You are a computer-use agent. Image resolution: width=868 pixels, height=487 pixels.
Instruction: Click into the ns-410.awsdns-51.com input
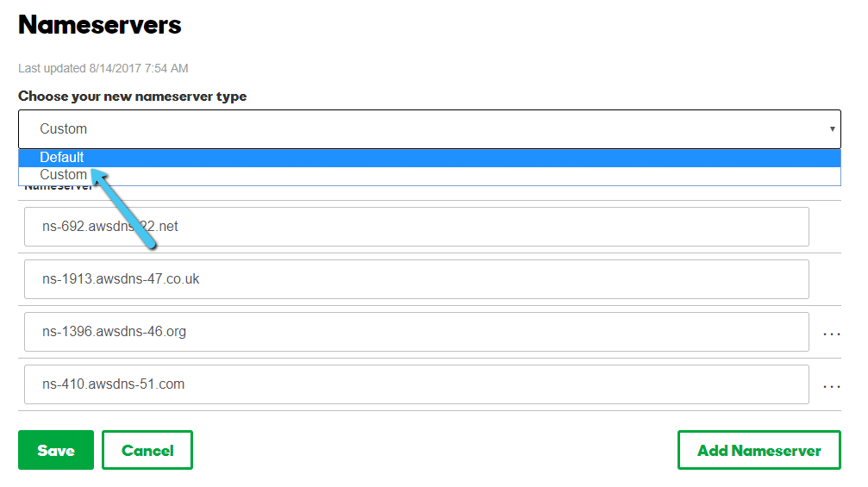[x=416, y=384]
